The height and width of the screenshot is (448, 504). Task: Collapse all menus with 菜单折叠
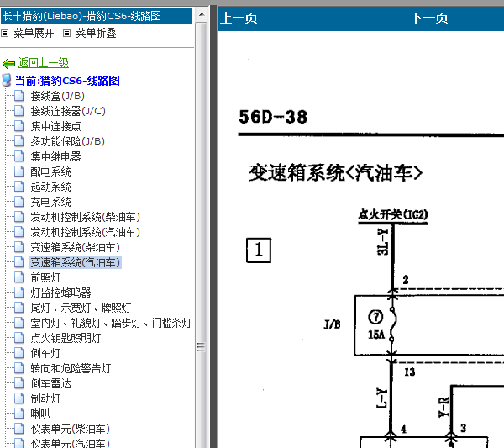(96, 33)
